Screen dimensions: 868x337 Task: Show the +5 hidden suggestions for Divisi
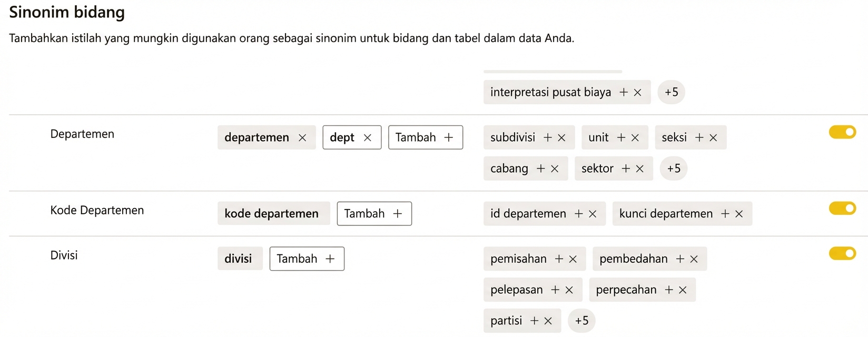click(x=582, y=321)
